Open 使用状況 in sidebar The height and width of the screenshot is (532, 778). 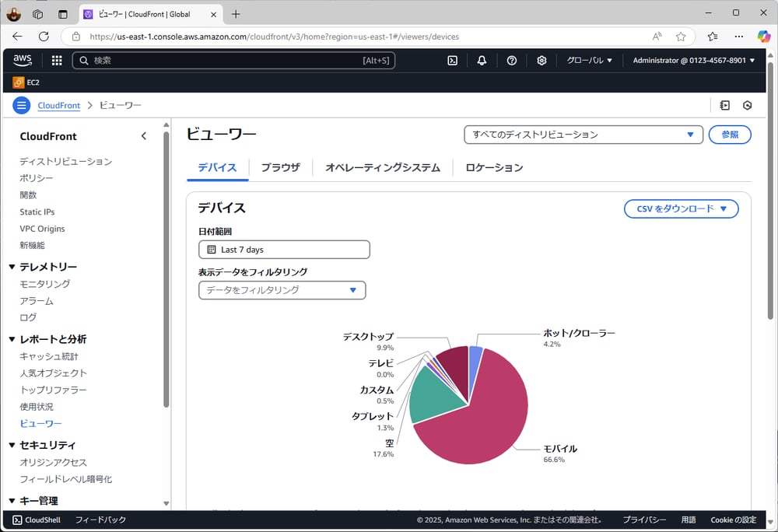click(37, 407)
